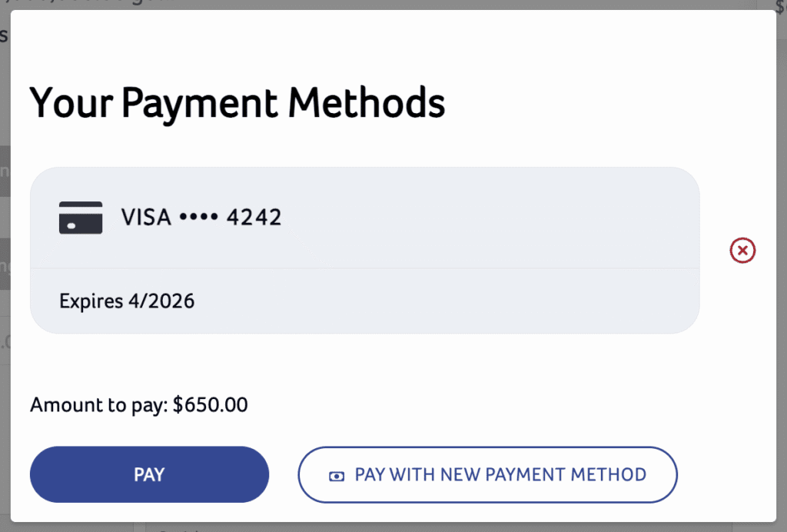787x532 pixels.
Task: Click the Amount to pay label
Action: pos(98,404)
